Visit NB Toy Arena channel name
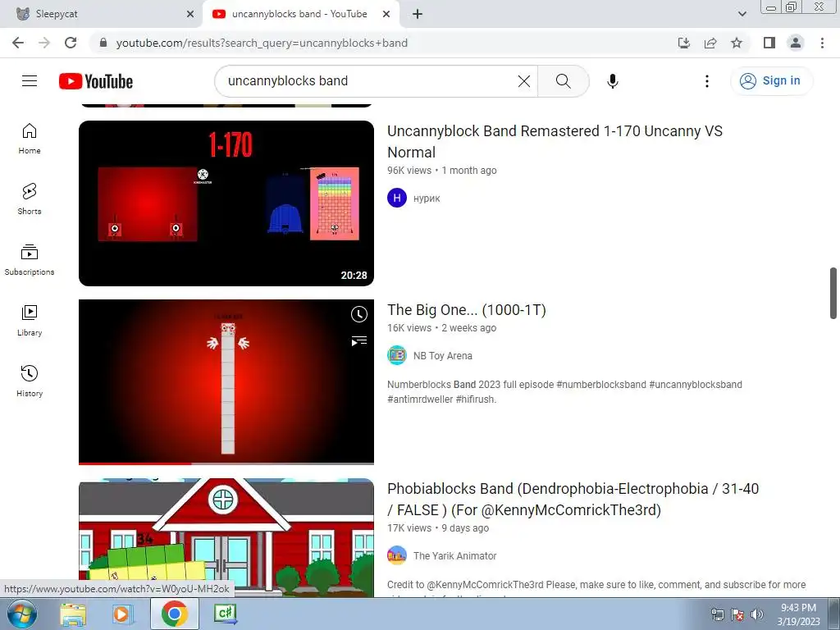Screen dimensions: 840x630 point(442,356)
